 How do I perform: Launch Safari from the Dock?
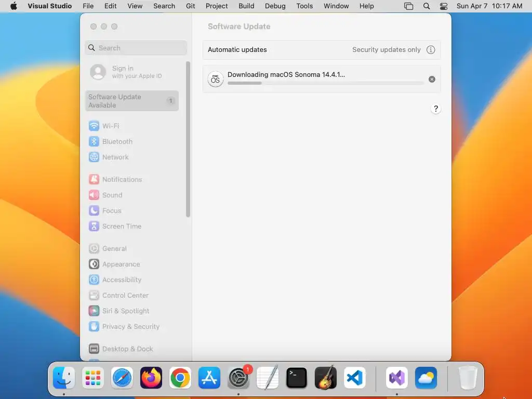click(x=122, y=378)
